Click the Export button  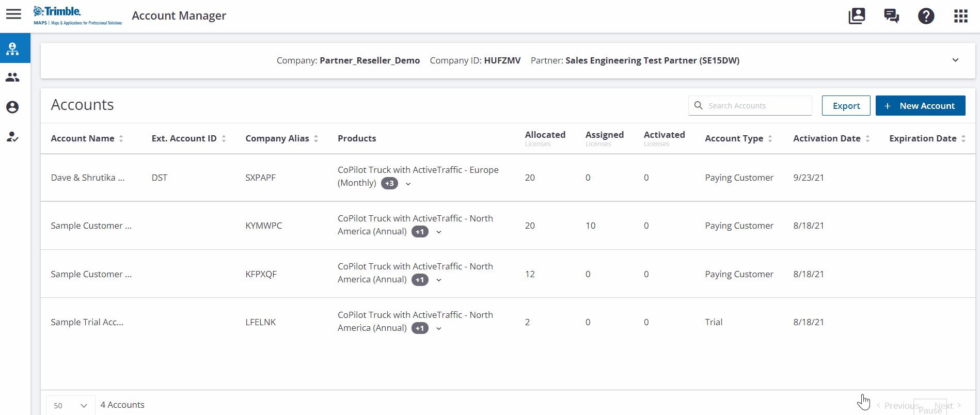click(846, 106)
